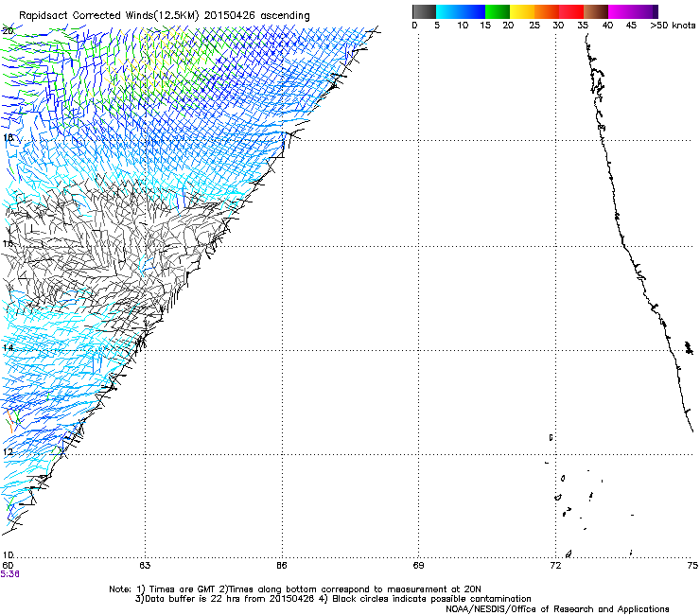
Task: Click the '66' longitude axis label
Action: [x=282, y=566]
